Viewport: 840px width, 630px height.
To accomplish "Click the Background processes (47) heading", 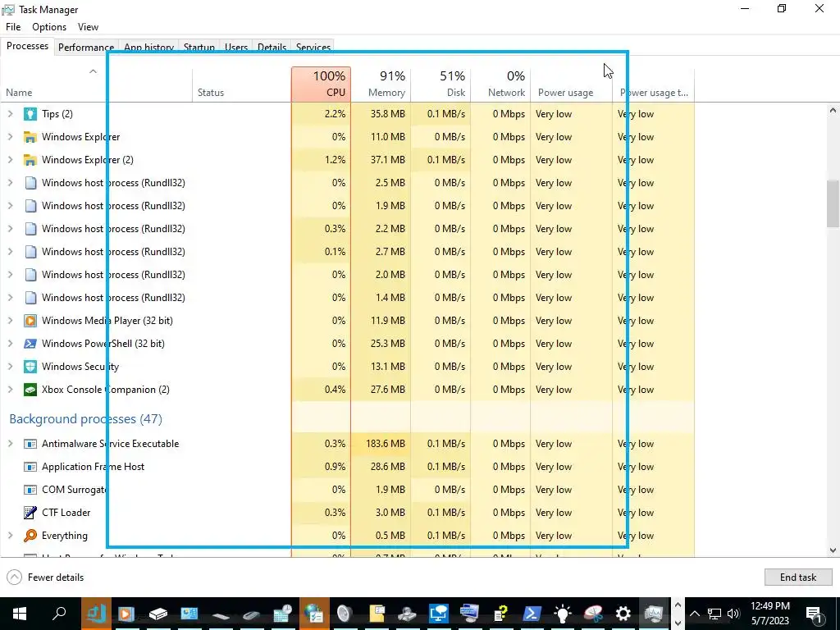I will tap(85, 419).
